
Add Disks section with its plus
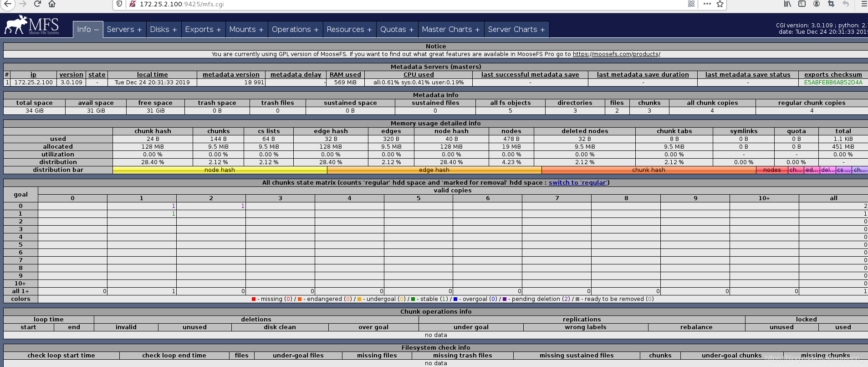pos(174,30)
